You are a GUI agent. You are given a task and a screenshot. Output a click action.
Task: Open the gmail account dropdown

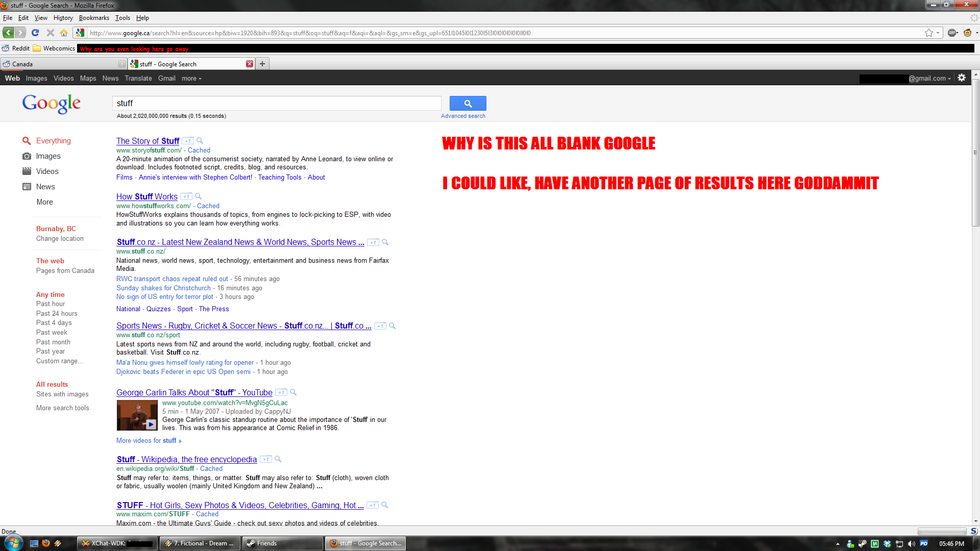930,79
